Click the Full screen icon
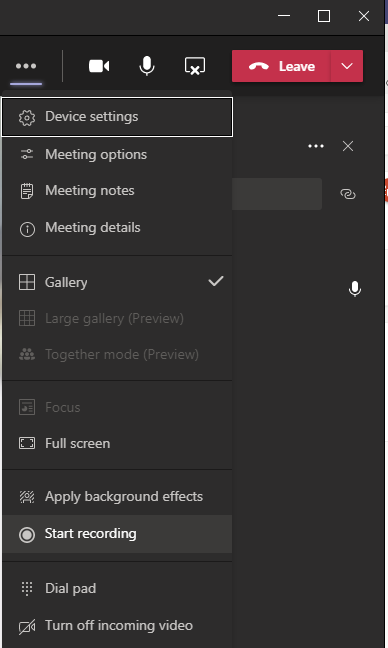388x648 pixels. [x=27, y=443]
